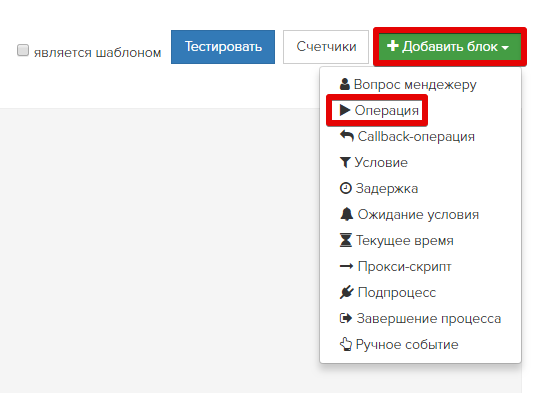Viewport: 542px width, 393px height.
Task: Click the reply arrow icon for Callback-операция
Action: point(347,135)
